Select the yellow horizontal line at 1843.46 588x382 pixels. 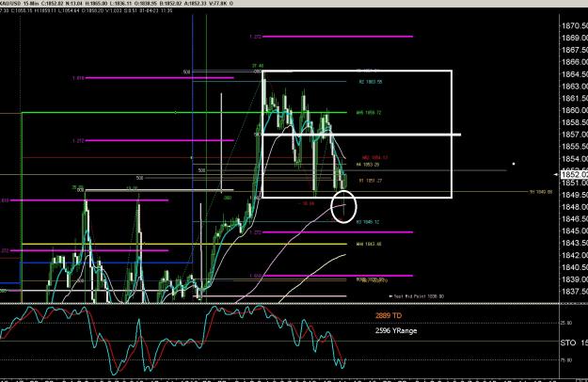coord(183,244)
